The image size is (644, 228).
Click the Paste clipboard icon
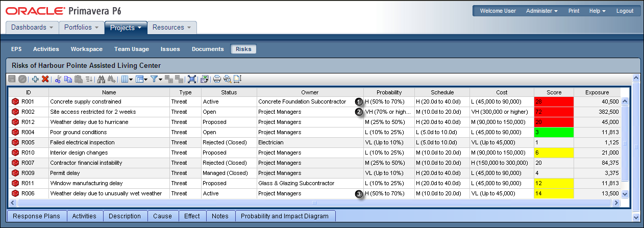79,79
